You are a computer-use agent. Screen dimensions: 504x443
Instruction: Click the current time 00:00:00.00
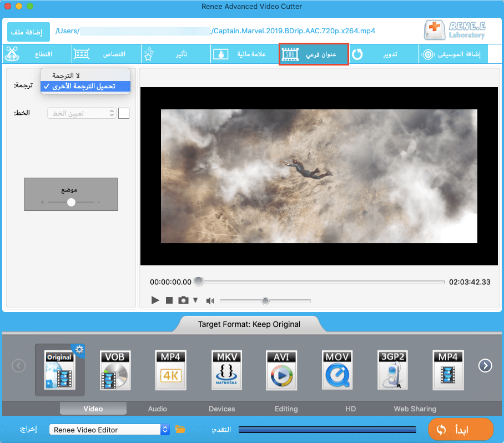(170, 282)
